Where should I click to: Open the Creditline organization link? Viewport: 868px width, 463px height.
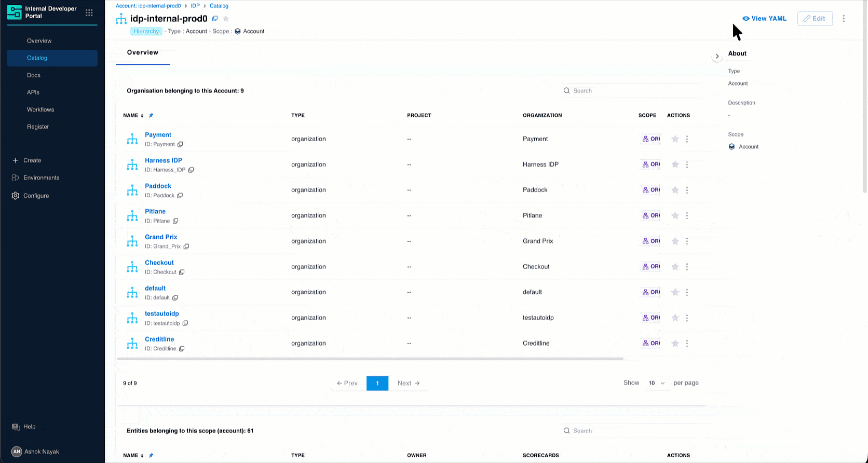[159, 339]
